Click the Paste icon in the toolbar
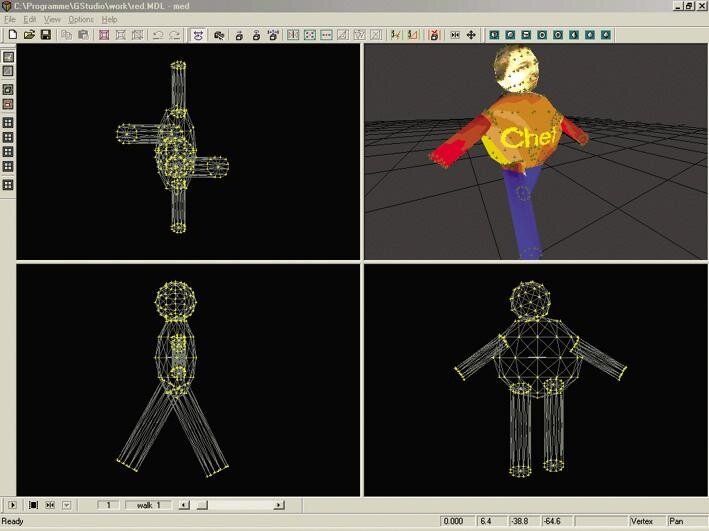Image resolution: width=709 pixels, height=531 pixels. tap(83, 35)
